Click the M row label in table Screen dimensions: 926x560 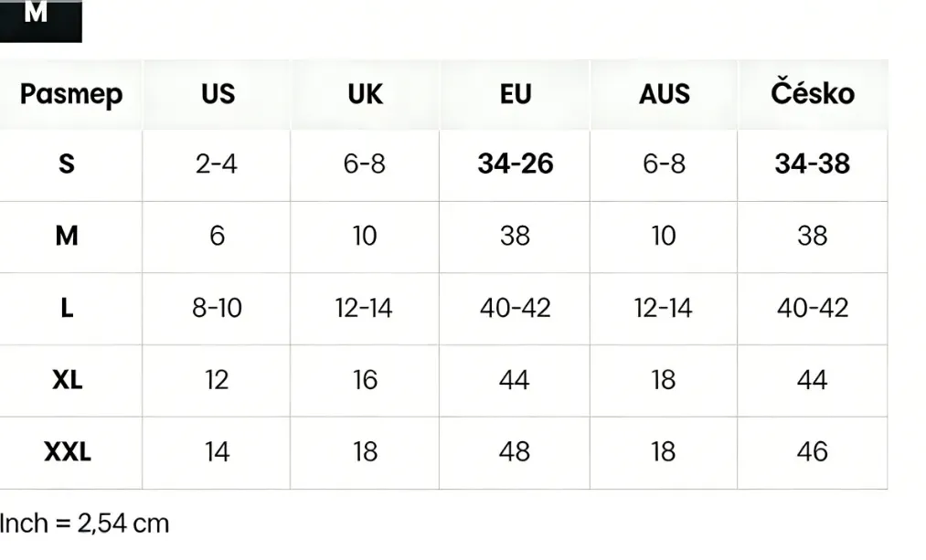67,236
